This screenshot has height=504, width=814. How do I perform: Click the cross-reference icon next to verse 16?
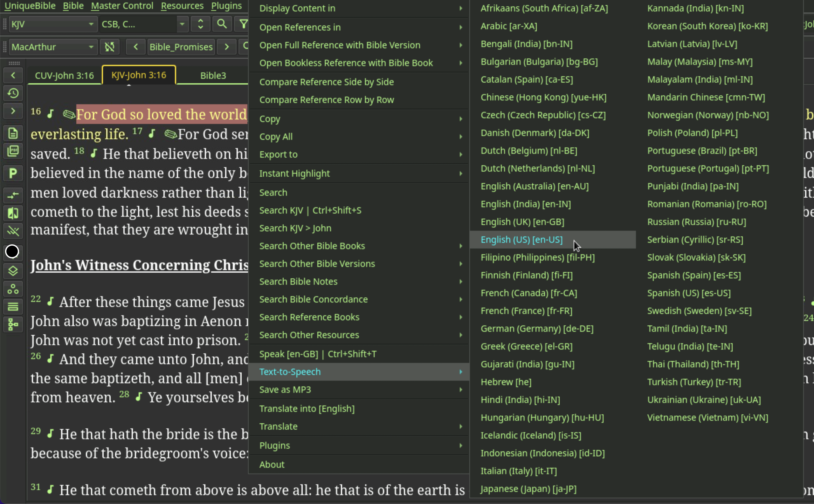[x=69, y=114]
